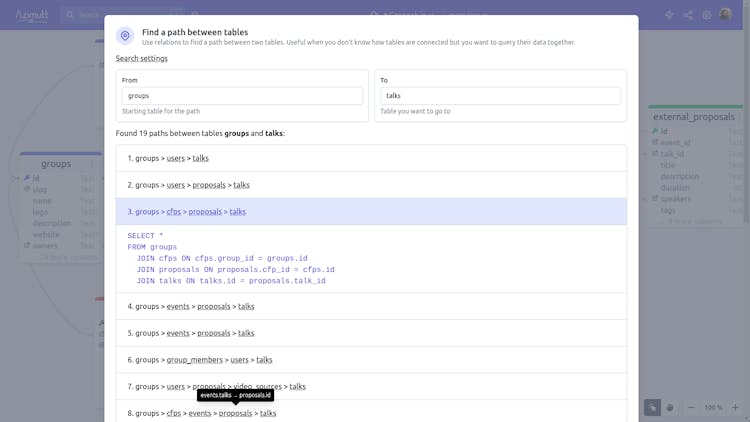
Task: Expand path 2 row
Action: (x=371, y=185)
